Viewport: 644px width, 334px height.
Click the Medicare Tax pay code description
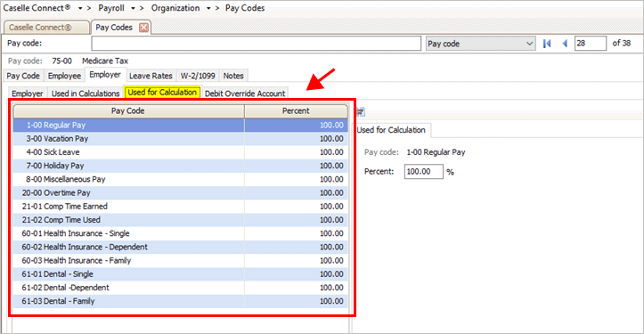105,61
